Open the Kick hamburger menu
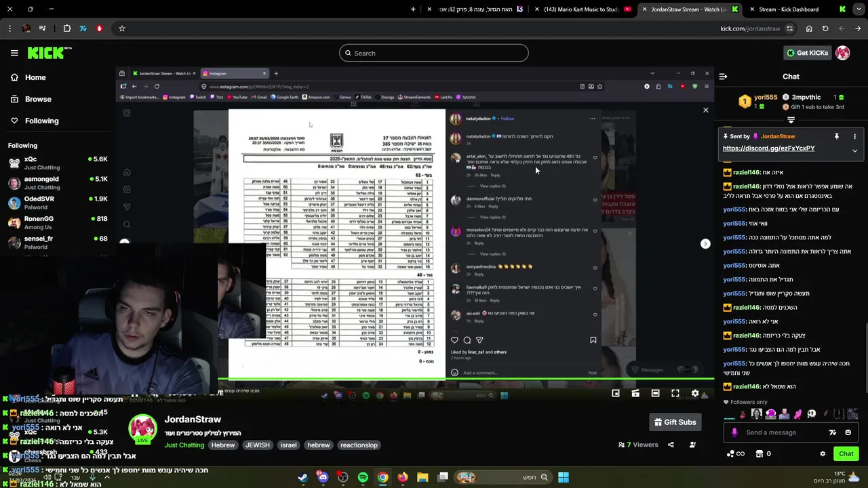This screenshot has height=488, width=868. 14,53
